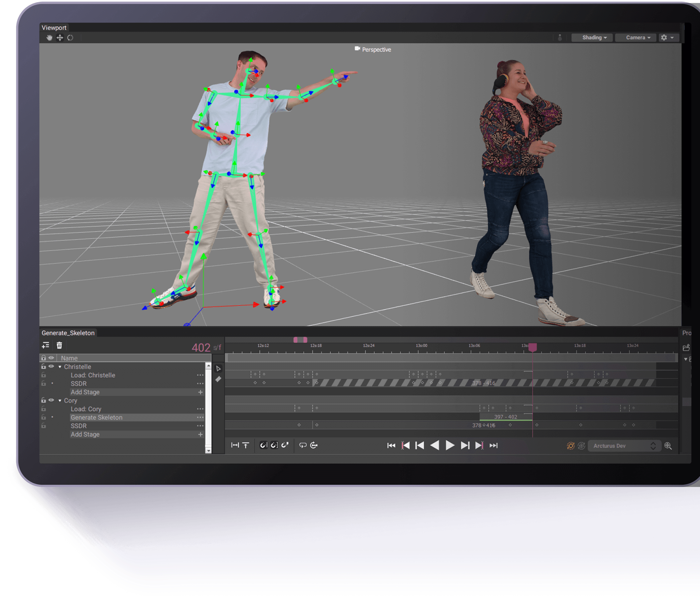Toggle lock on Christelle track
The width and height of the screenshot is (700, 596).
click(x=44, y=366)
